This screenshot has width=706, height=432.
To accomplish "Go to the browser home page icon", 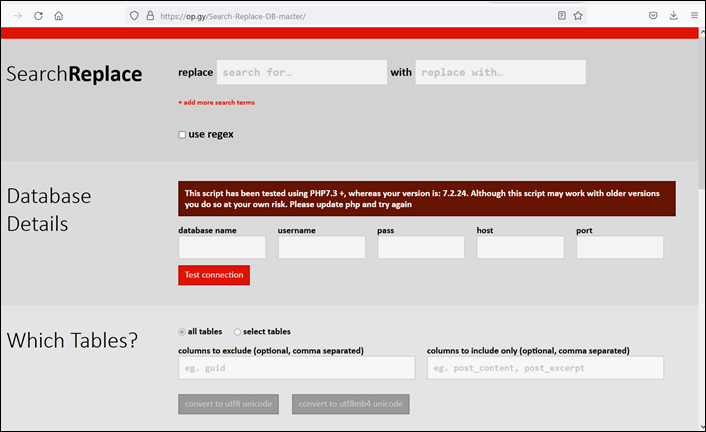I will tap(59, 16).
